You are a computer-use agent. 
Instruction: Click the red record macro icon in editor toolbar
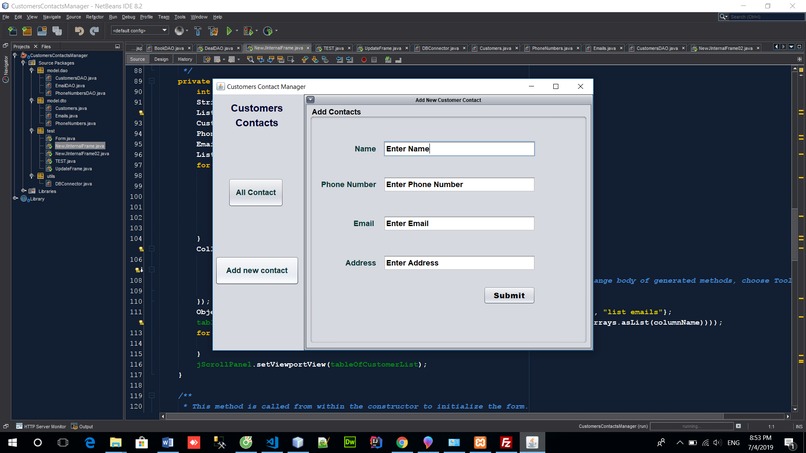364,60
